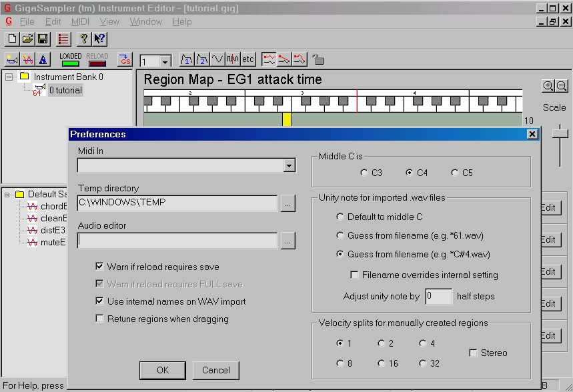This screenshot has height=392, width=573.
Task: Select 2 velocity splits
Action: (381, 343)
